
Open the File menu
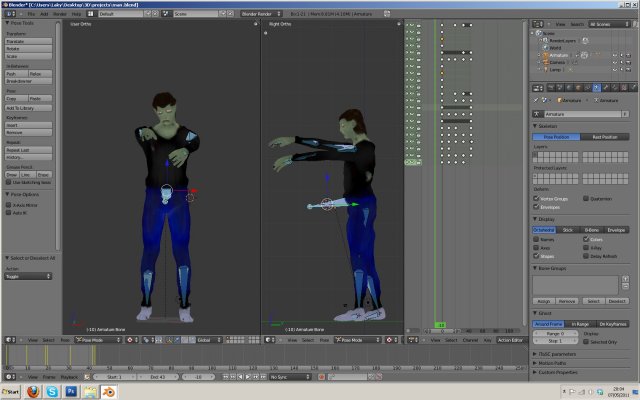pyautogui.click(x=31, y=14)
